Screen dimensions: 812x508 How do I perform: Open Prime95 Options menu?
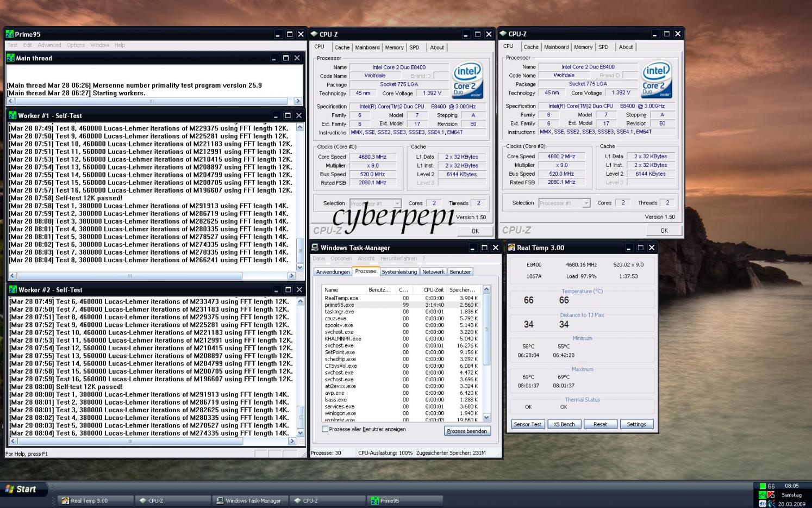76,45
